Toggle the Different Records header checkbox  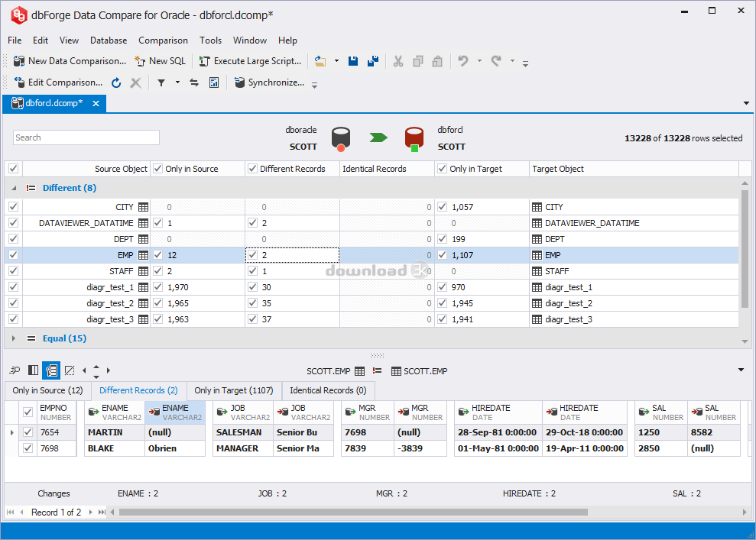252,169
